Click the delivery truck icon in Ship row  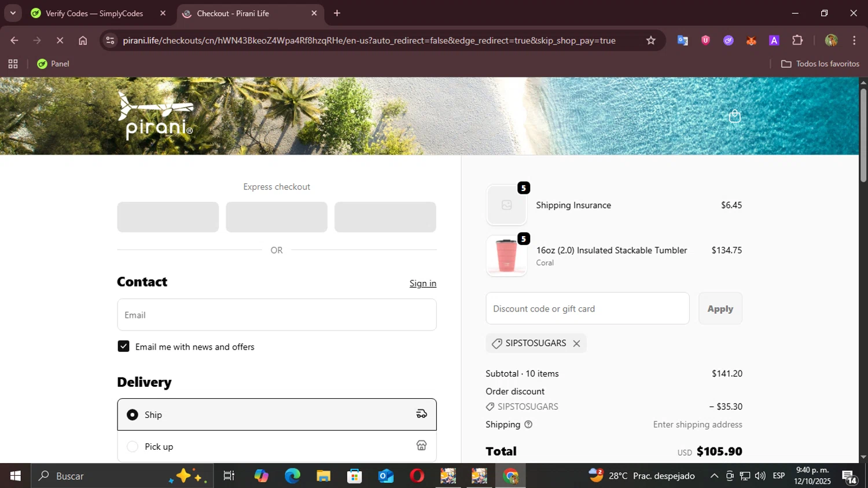[421, 414]
